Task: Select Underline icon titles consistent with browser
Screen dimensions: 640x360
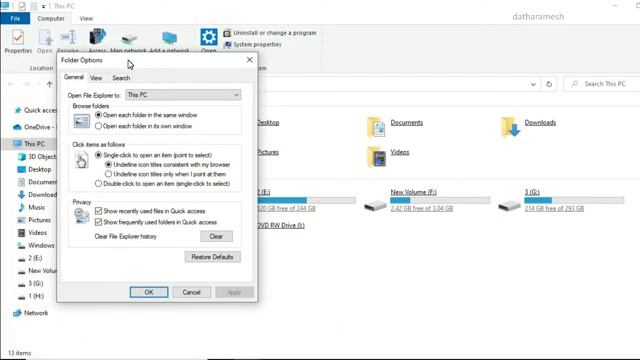Action: 108,164
